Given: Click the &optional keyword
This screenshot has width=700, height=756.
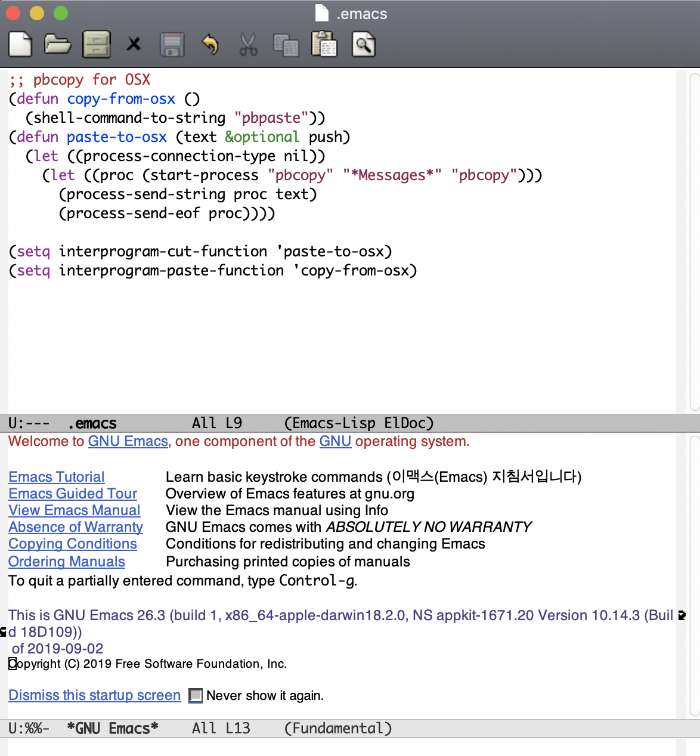Looking at the screenshot, I should pyautogui.click(x=262, y=137).
